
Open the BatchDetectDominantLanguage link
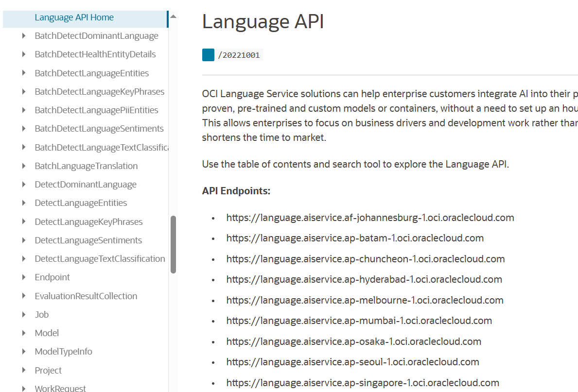point(97,36)
